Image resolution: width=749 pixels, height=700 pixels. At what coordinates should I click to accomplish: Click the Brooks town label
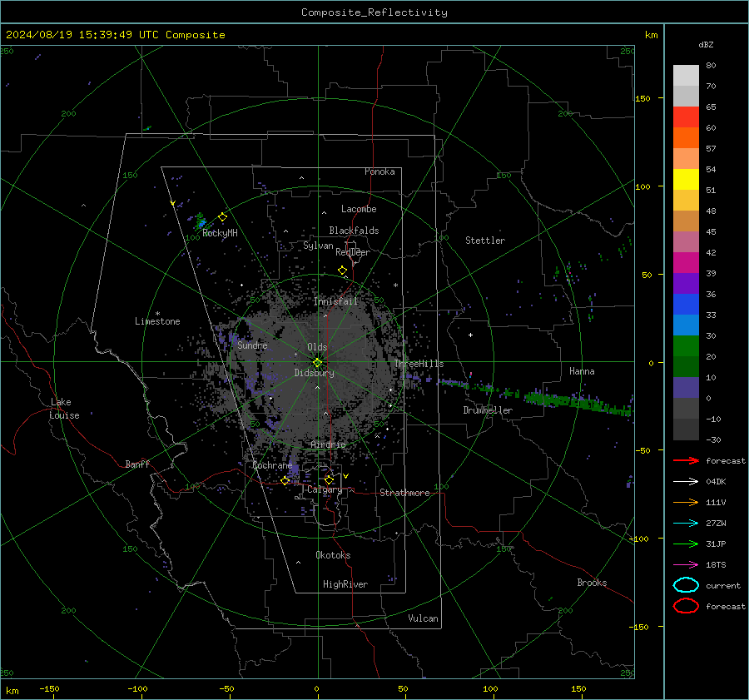tap(592, 583)
